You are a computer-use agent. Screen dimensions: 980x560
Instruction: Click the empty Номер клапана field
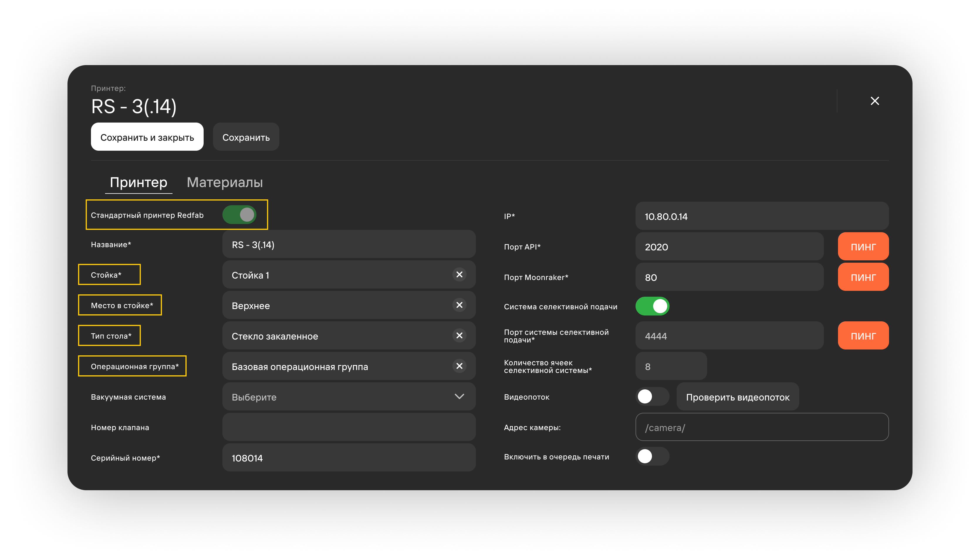pos(349,427)
